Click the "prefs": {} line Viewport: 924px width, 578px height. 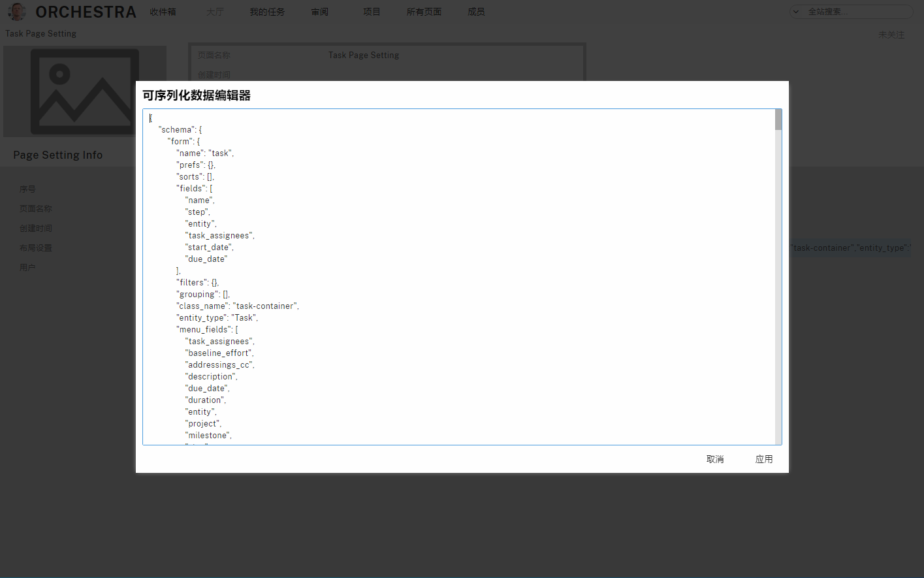click(x=196, y=165)
